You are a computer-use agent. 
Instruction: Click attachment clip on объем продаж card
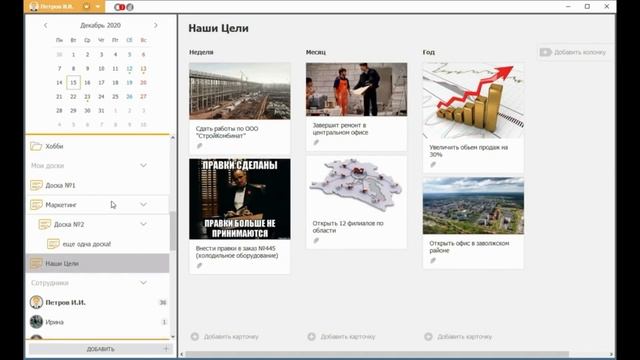433,164
